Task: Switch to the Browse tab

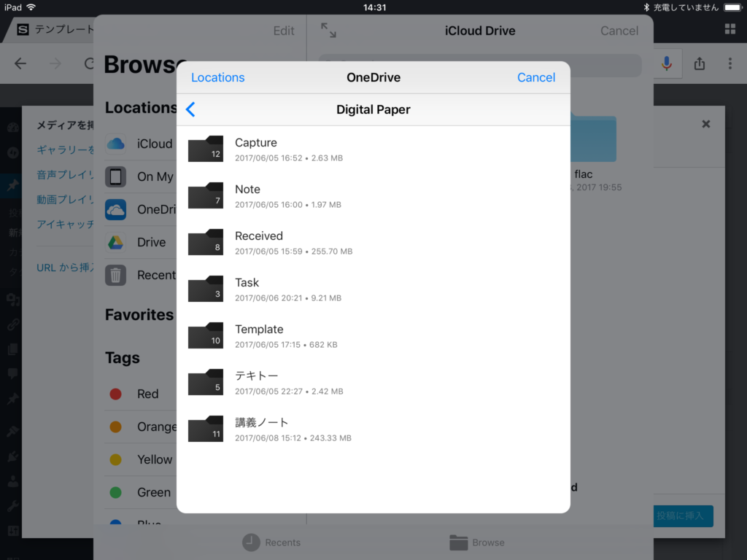Action: point(477,542)
